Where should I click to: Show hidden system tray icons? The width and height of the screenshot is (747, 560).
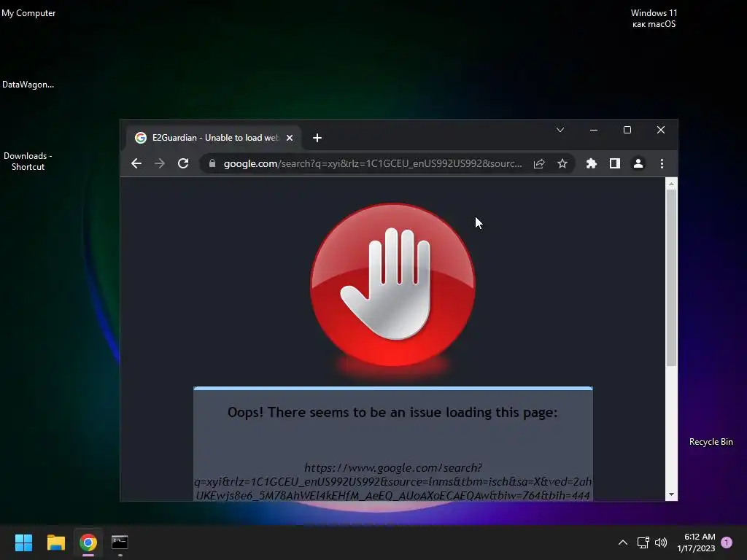click(623, 542)
